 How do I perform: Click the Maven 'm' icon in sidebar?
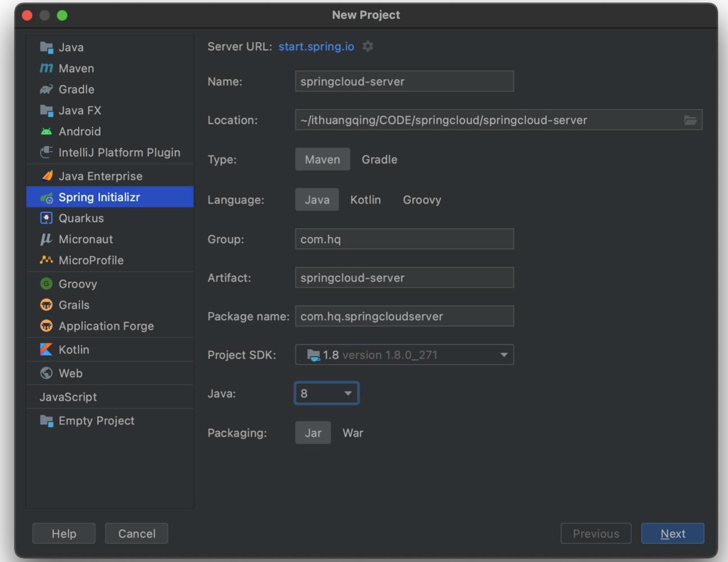click(x=46, y=68)
